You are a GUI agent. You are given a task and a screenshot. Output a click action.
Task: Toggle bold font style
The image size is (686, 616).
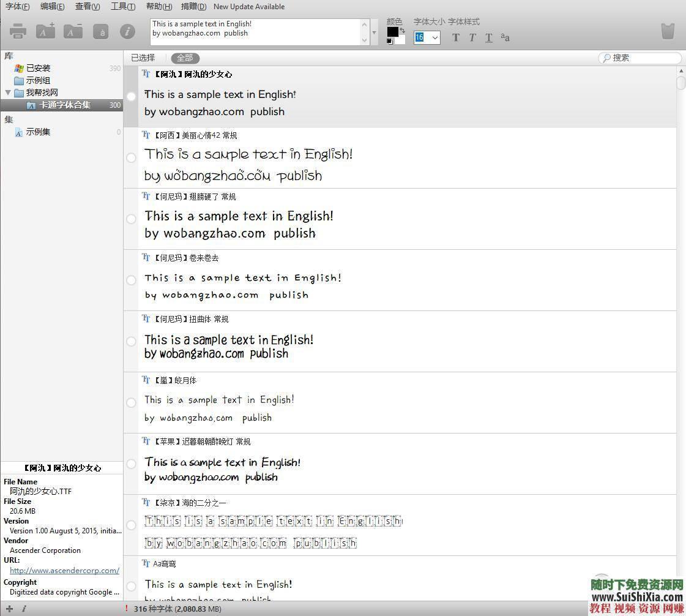click(x=455, y=38)
